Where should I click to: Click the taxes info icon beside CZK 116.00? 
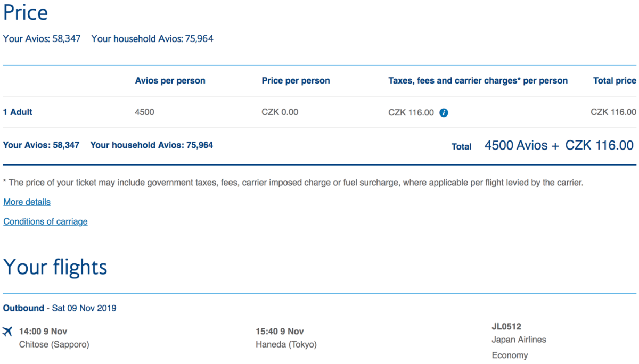444,113
